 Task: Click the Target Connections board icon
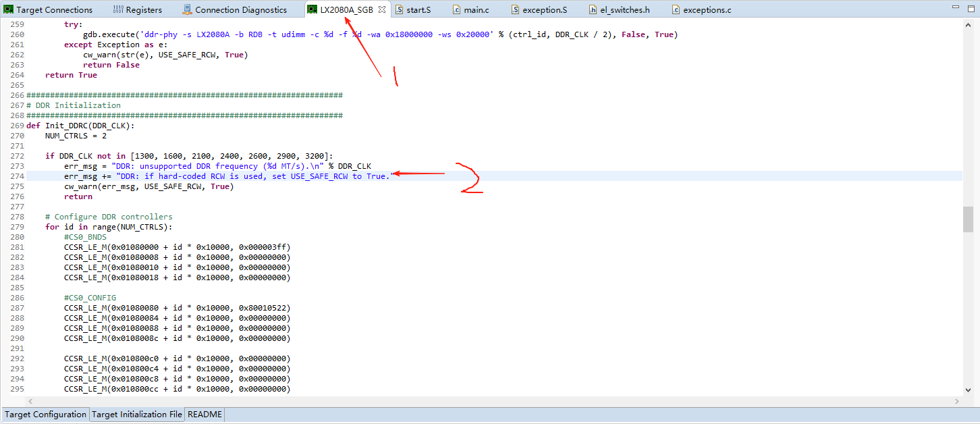[x=8, y=9]
